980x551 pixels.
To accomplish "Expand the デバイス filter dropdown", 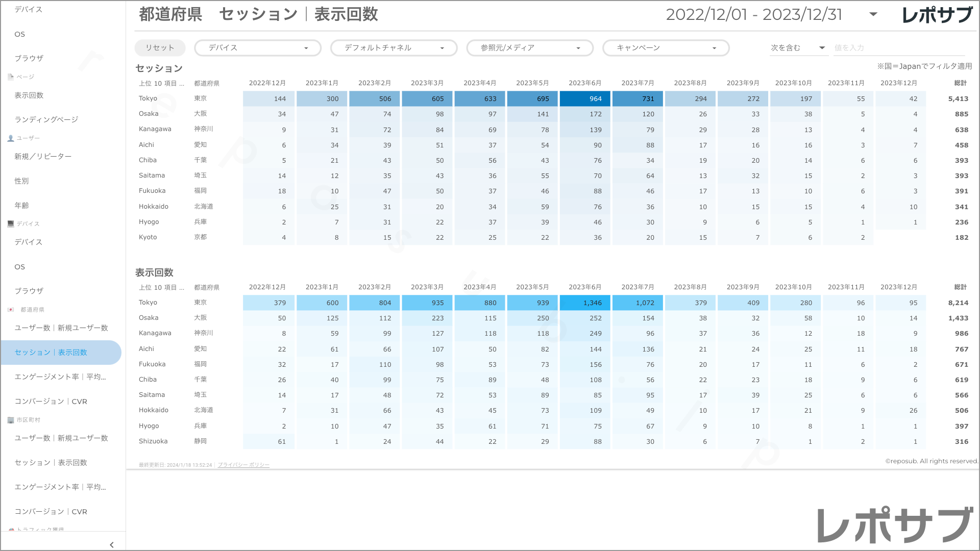I will [258, 48].
